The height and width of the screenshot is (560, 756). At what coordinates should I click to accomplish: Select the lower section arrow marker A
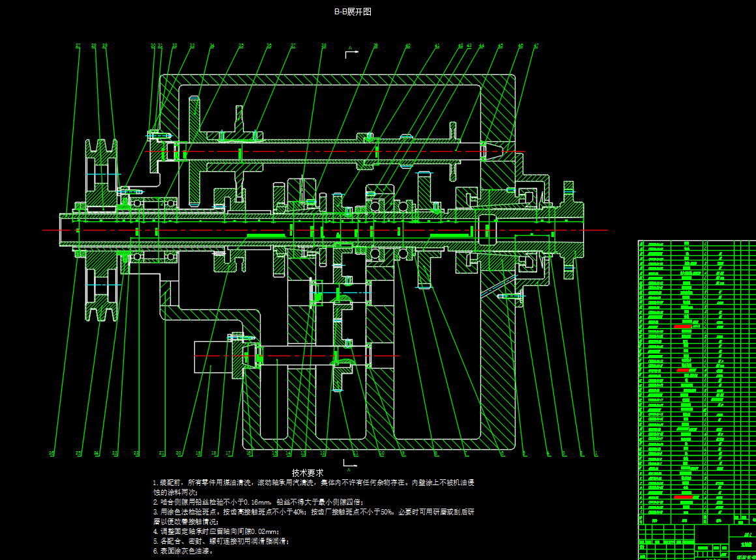tap(351, 465)
